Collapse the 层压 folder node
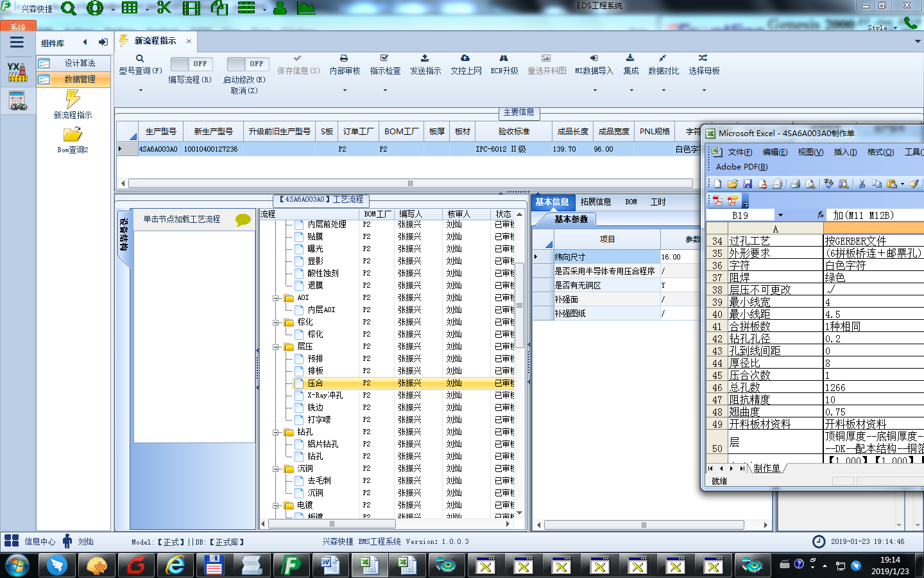Viewport: 924px width, 578px height. pyautogui.click(x=276, y=347)
